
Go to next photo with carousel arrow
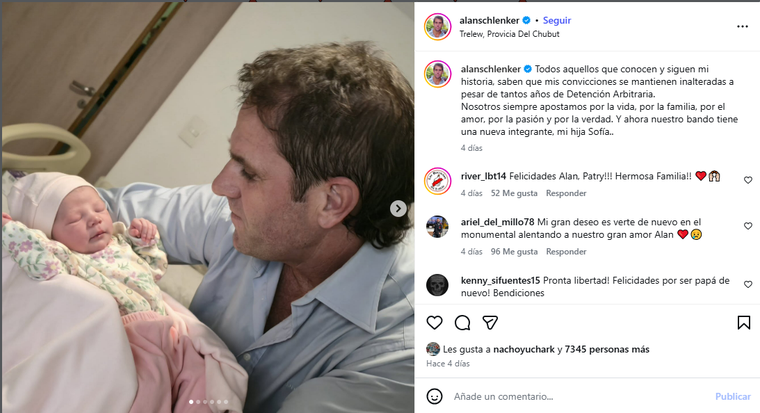coord(398,208)
